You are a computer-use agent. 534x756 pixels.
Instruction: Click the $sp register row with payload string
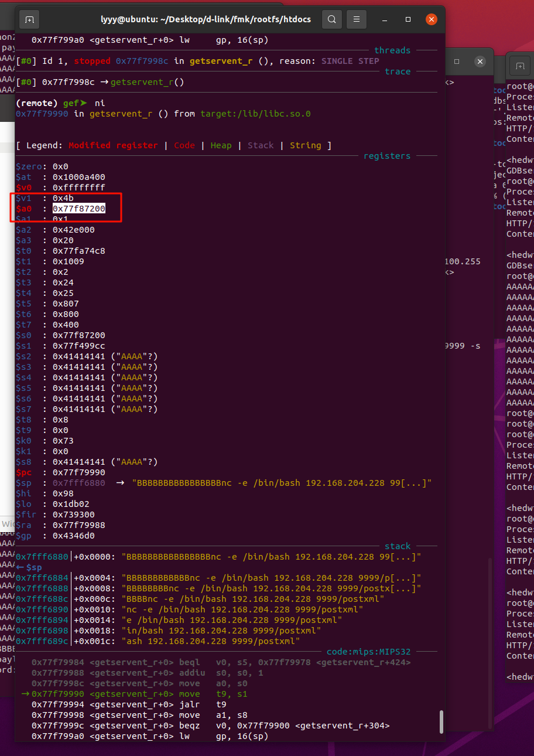point(224,483)
